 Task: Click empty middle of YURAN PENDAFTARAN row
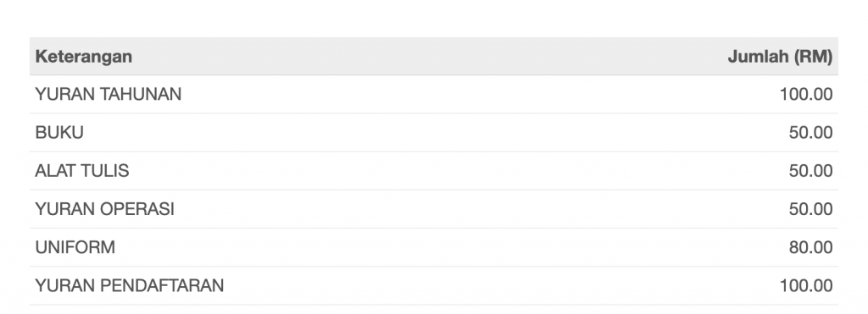pos(434,285)
